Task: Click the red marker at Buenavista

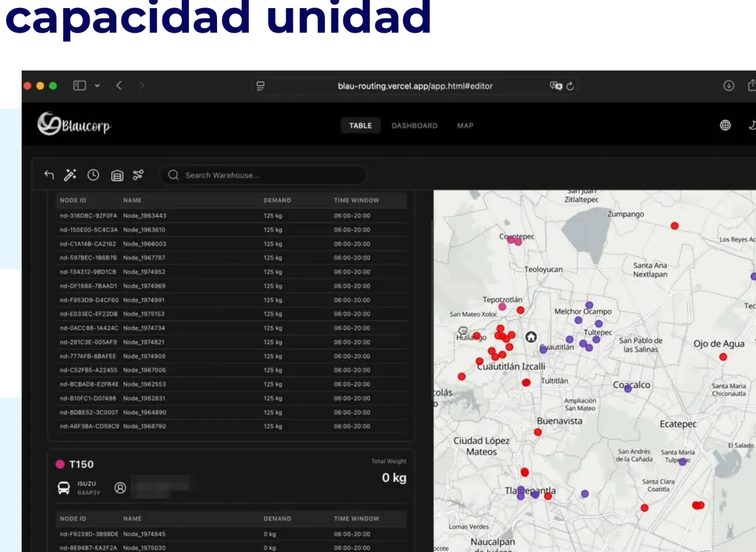Action: click(x=538, y=432)
